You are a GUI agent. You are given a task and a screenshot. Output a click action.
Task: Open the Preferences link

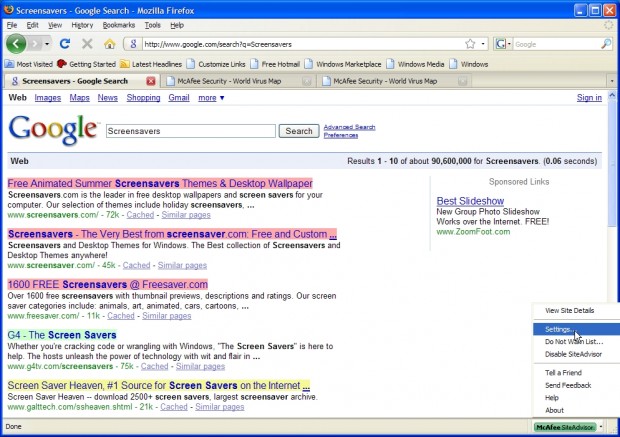(340, 135)
